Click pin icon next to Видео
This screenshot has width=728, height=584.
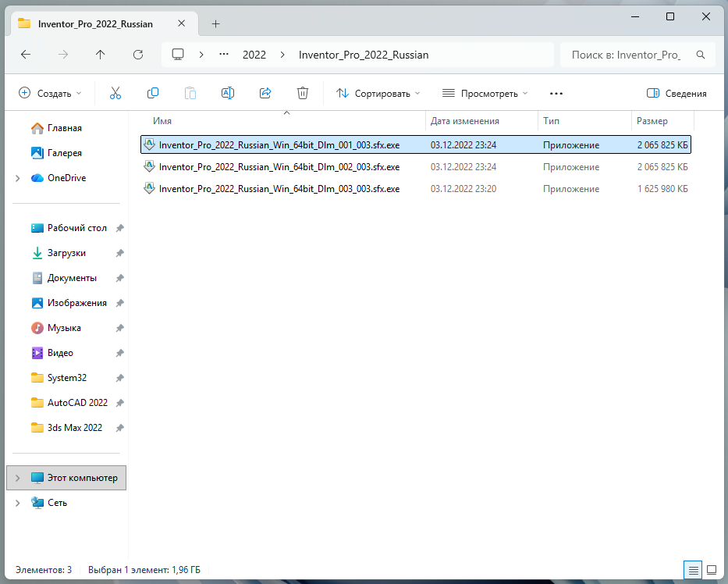pos(120,353)
